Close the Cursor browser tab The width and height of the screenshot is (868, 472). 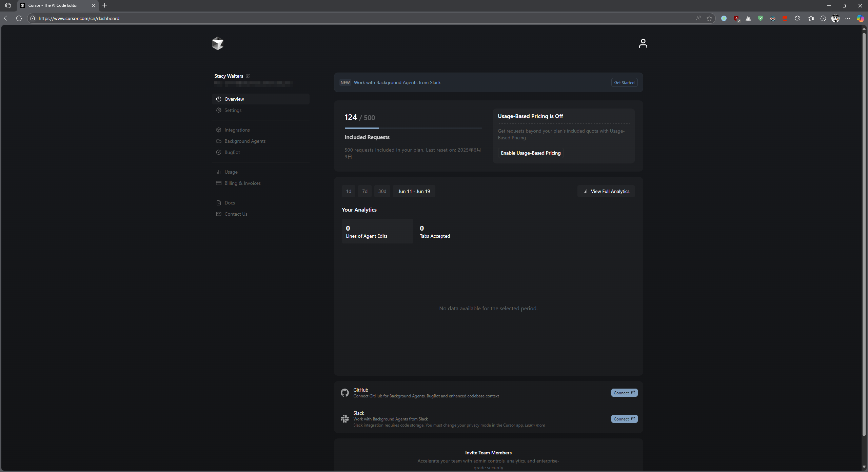(93, 5)
